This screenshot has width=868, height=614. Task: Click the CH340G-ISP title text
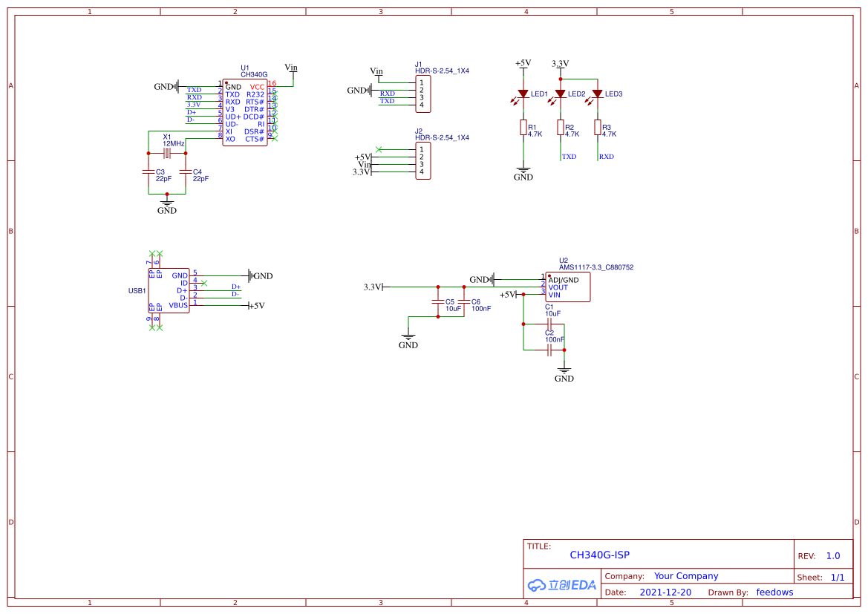[x=599, y=555]
